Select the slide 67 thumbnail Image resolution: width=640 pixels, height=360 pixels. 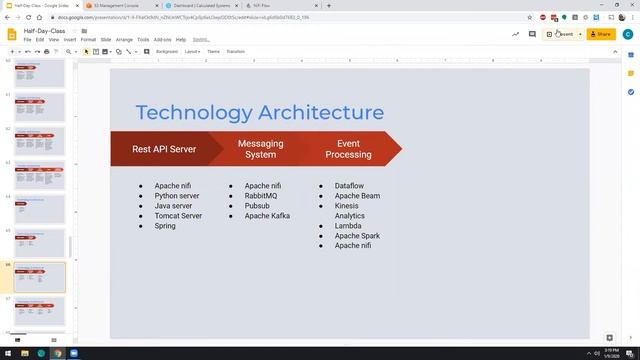[x=40, y=311]
